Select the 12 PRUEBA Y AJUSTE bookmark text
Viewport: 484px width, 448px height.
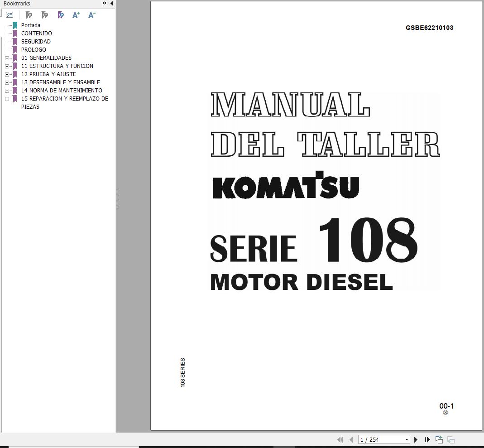coord(48,74)
